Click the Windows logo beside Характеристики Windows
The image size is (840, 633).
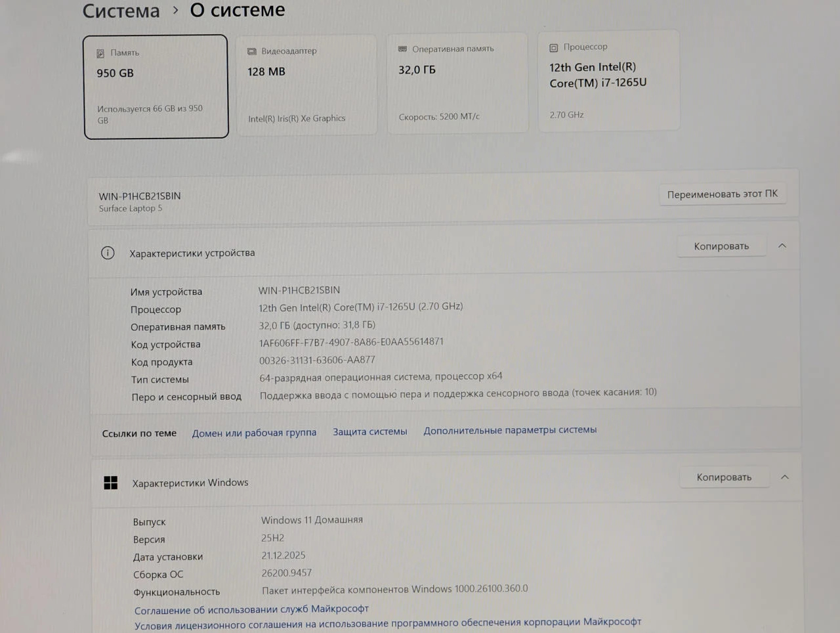pyautogui.click(x=111, y=483)
